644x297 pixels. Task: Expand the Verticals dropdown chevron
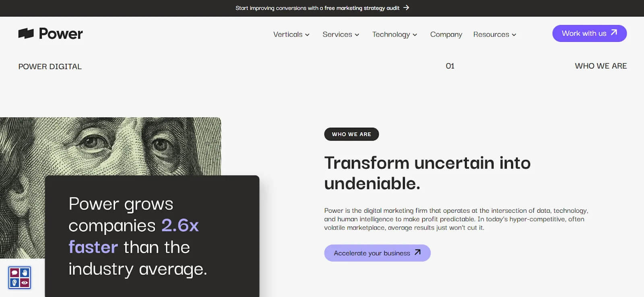pos(307,35)
